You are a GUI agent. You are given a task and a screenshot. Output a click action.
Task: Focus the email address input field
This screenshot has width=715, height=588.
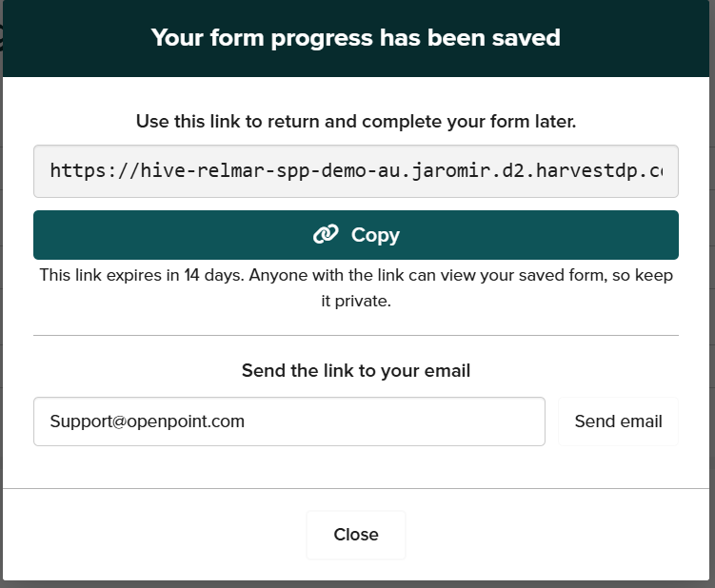click(288, 421)
